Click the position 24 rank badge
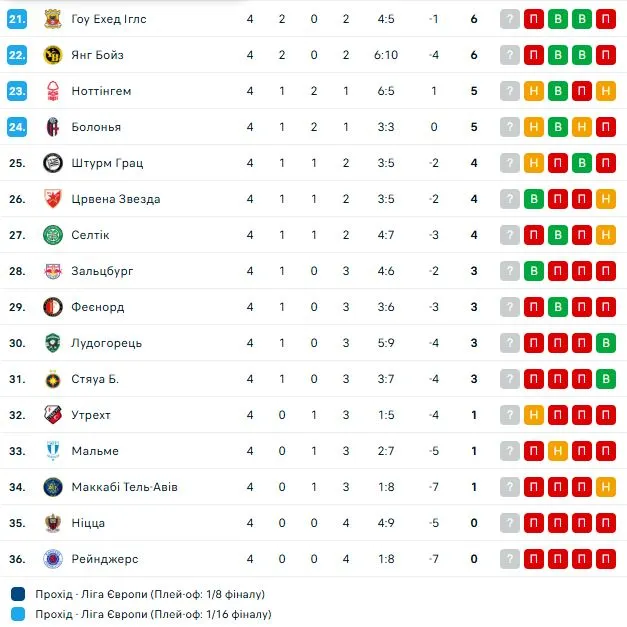This screenshot has width=627, height=627. 17,127
